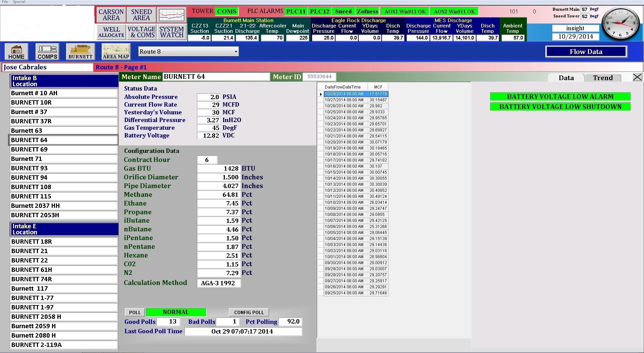Open the Special menu
The height and width of the screenshot is (353, 644).
(x=18, y=2)
